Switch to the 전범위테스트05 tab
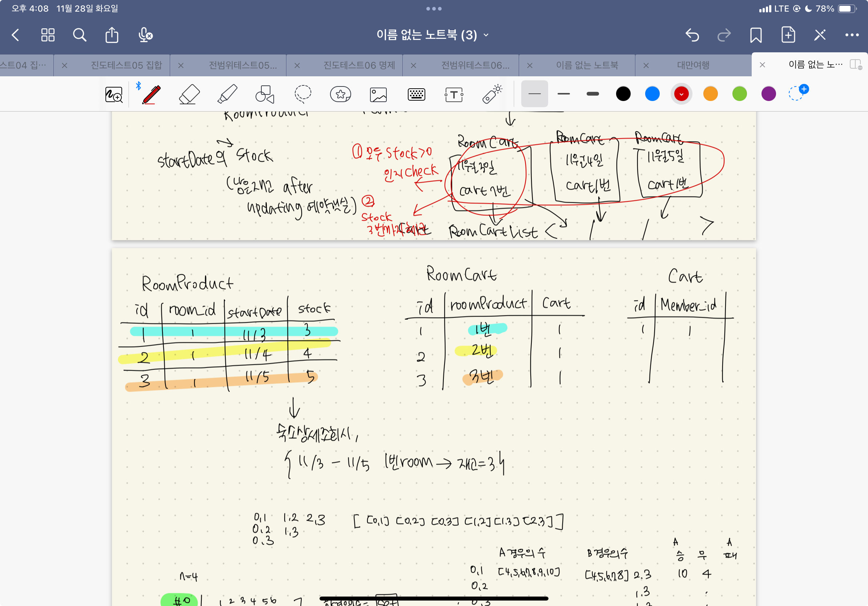The height and width of the screenshot is (606, 868). [243, 65]
